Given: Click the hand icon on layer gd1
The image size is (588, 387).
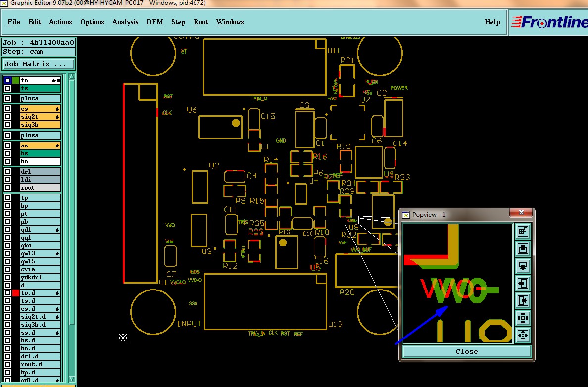Looking at the screenshot, I should click(x=57, y=230).
